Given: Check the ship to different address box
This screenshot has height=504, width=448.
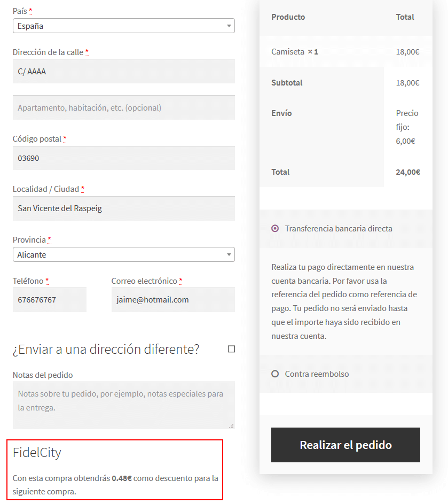Looking at the screenshot, I should 231,349.
